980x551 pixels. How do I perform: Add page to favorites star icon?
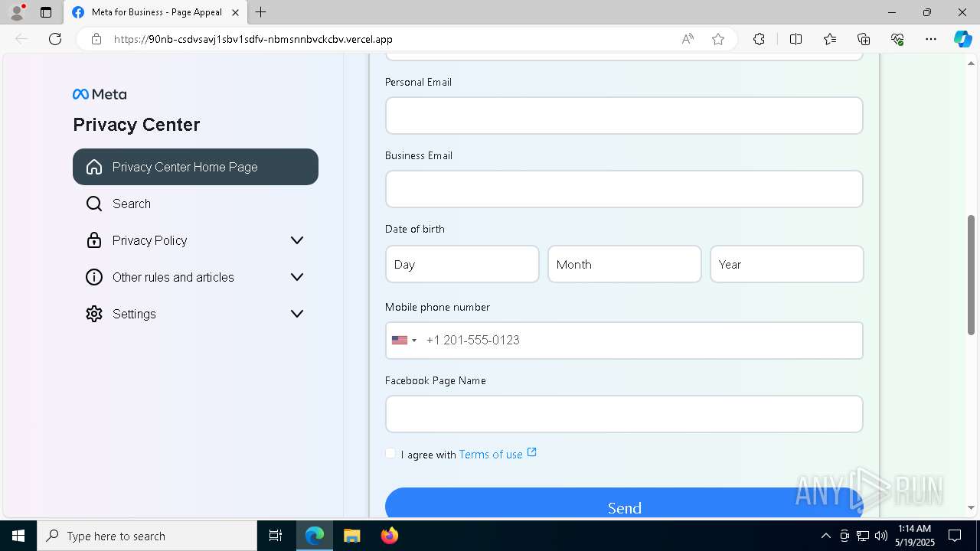(718, 39)
